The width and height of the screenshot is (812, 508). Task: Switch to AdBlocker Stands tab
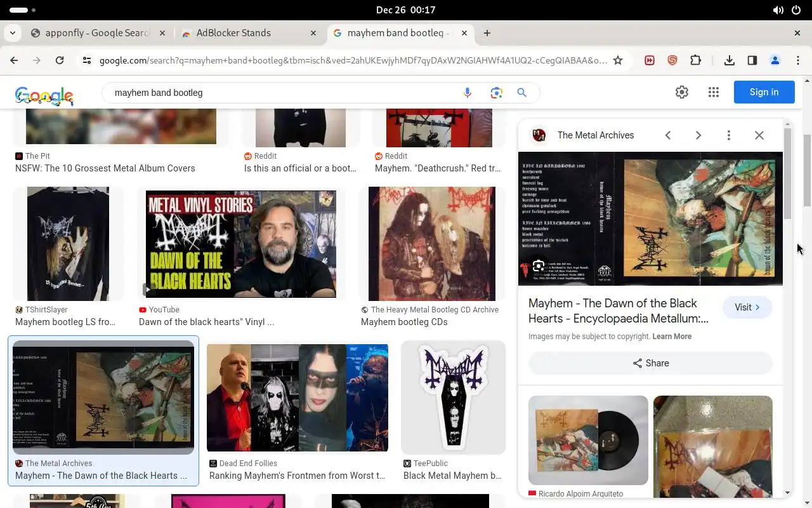(249, 33)
